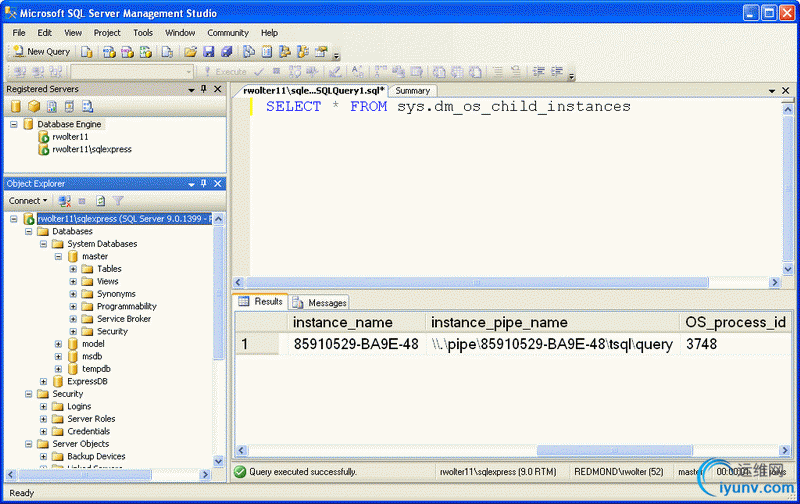
Task: Collapse the Databases folder
Action: click(x=29, y=232)
